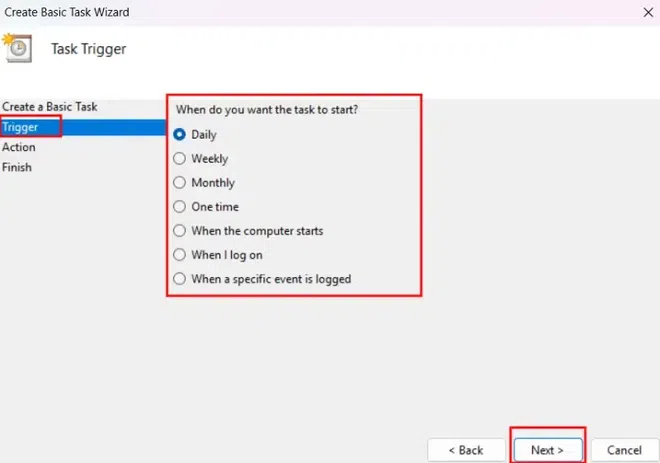Click the Task Trigger heading text
660x463 pixels.
click(89, 48)
